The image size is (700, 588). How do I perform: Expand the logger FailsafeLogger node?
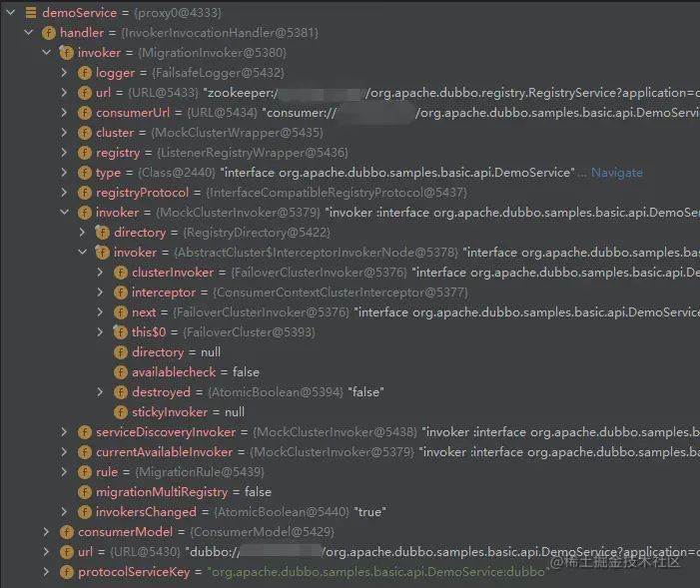pyautogui.click(x=64, y=72)
